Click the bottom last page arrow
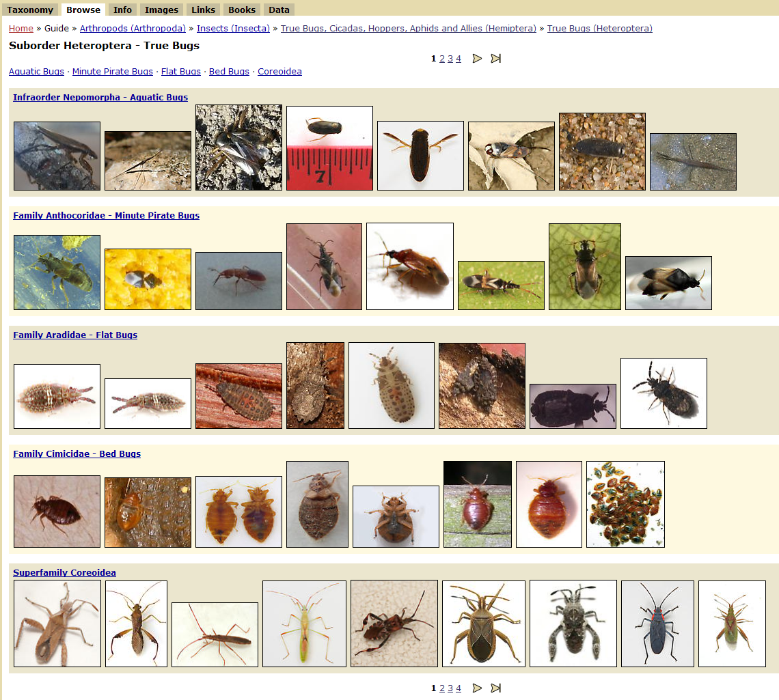 click(496, 688)
